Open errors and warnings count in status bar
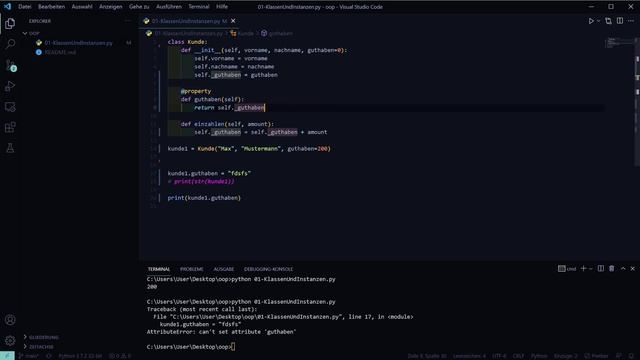 point(120,356)
